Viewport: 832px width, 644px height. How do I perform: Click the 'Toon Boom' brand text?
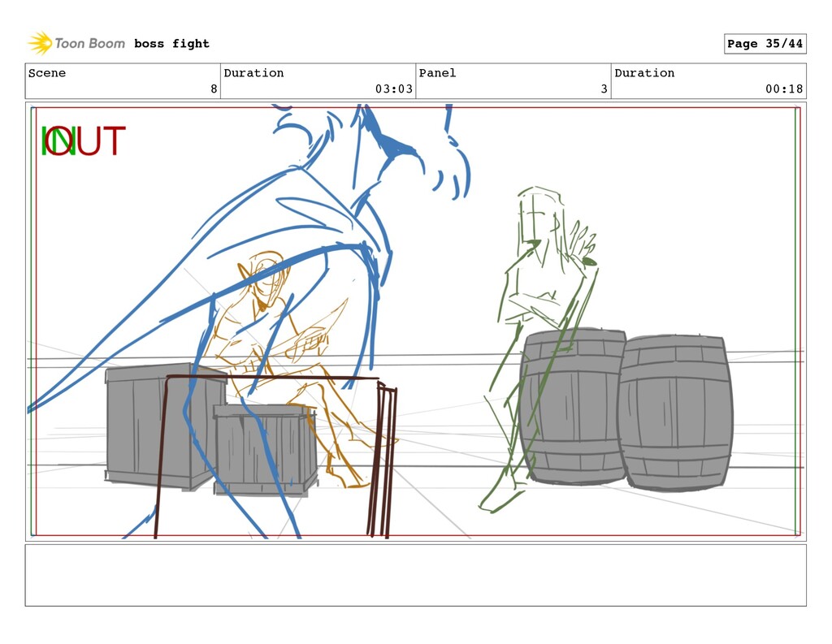pyautogui.click(x=89, y=43)
